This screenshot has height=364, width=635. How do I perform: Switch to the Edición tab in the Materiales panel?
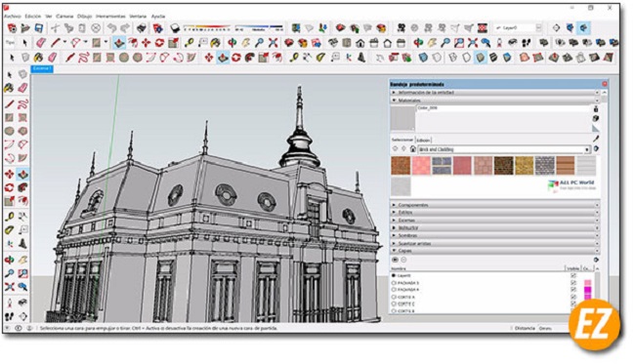coord(424,140)
